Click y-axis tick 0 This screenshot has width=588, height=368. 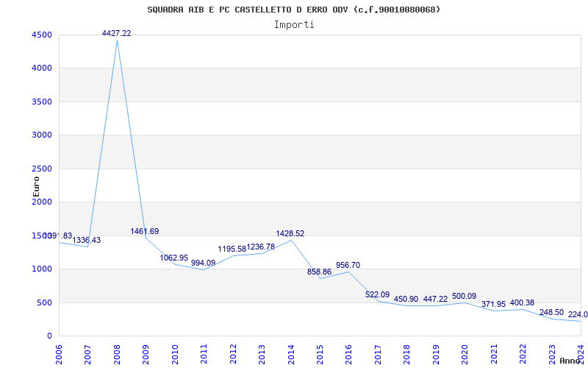pos(49,336)
